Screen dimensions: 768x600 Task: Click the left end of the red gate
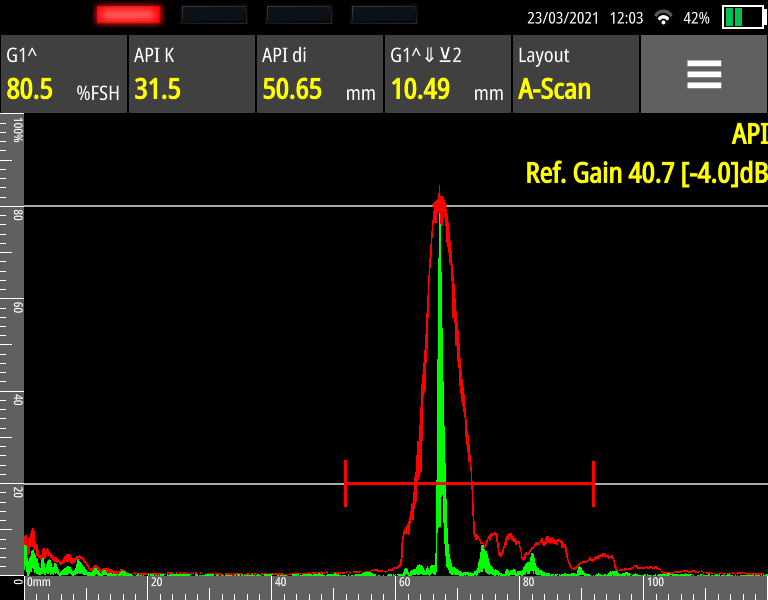(x=346, y=484)
